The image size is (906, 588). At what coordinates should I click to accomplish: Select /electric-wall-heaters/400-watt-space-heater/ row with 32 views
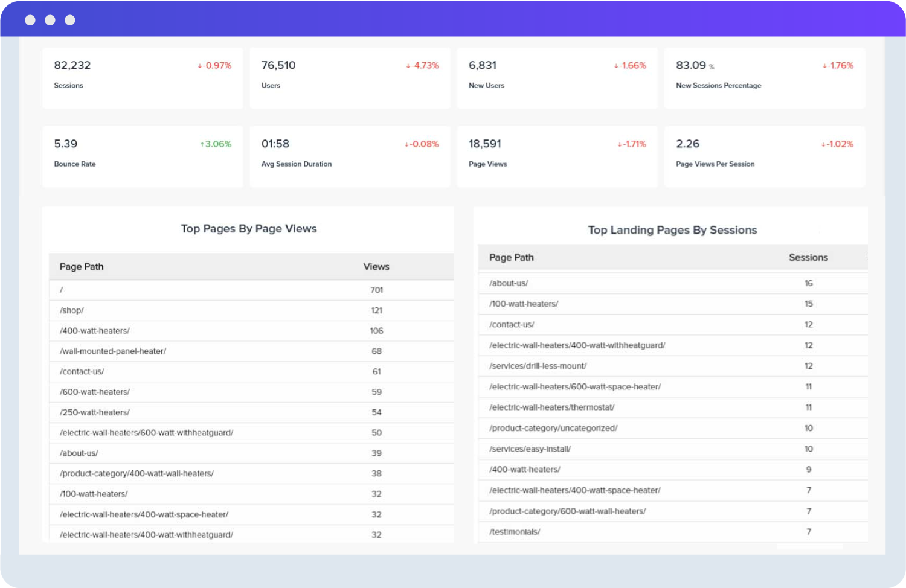pos(251,514)
